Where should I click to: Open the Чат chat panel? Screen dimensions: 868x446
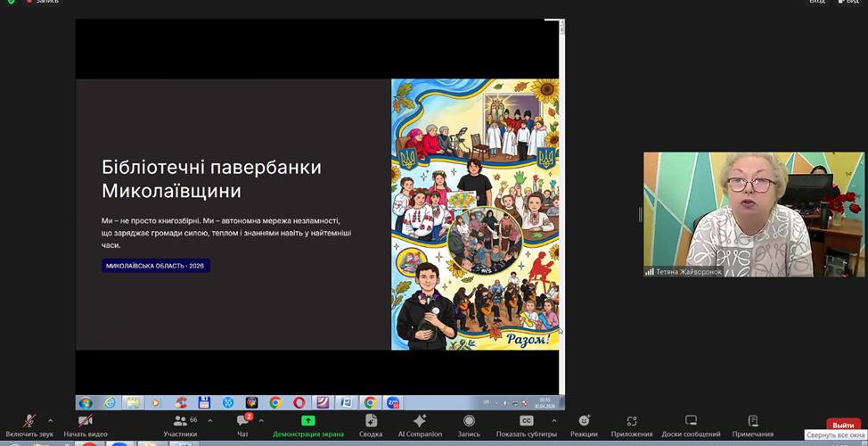tap(242, 426)
